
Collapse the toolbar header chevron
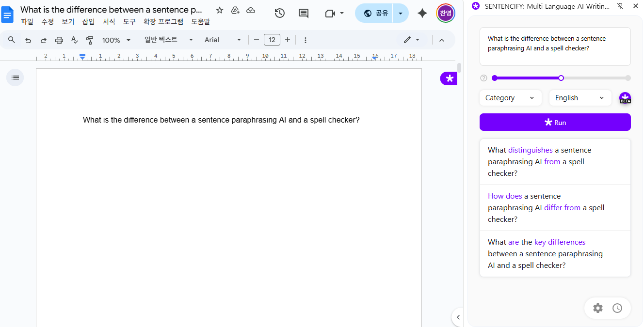click(442, 40)
